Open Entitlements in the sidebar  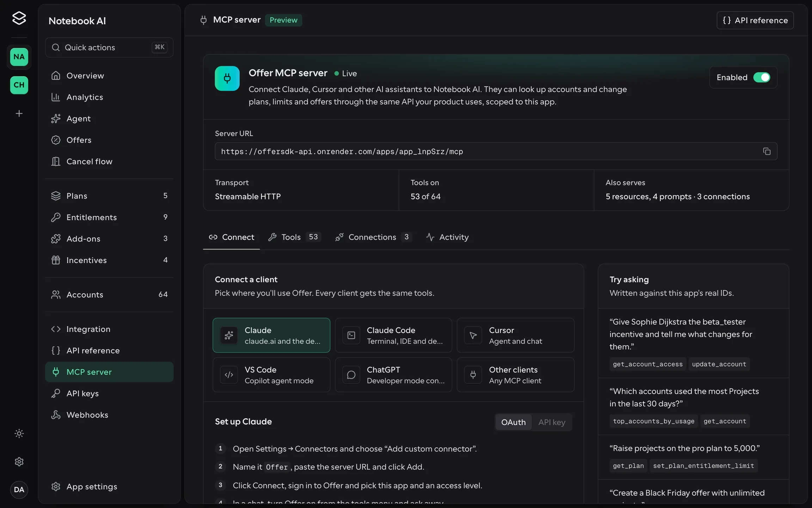(x=109, y=217)
